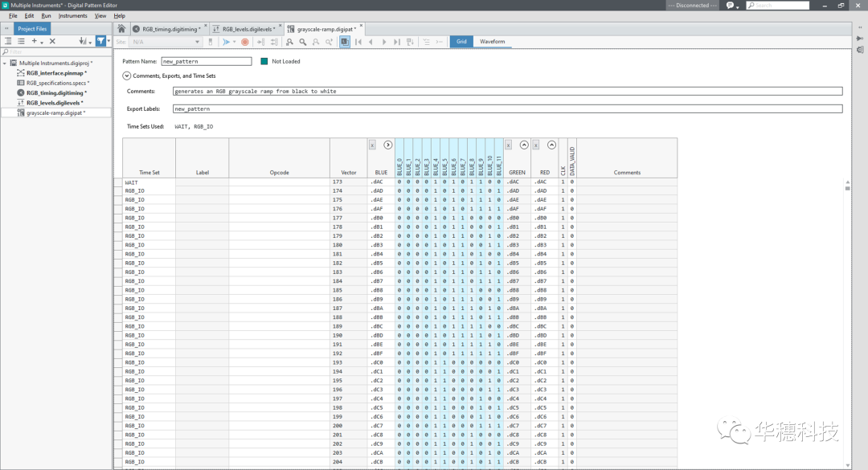Switch to RGB_levels.digilevels tab
Screen dimensions: 868x470
pyautogui.click(x=245, y=29)
